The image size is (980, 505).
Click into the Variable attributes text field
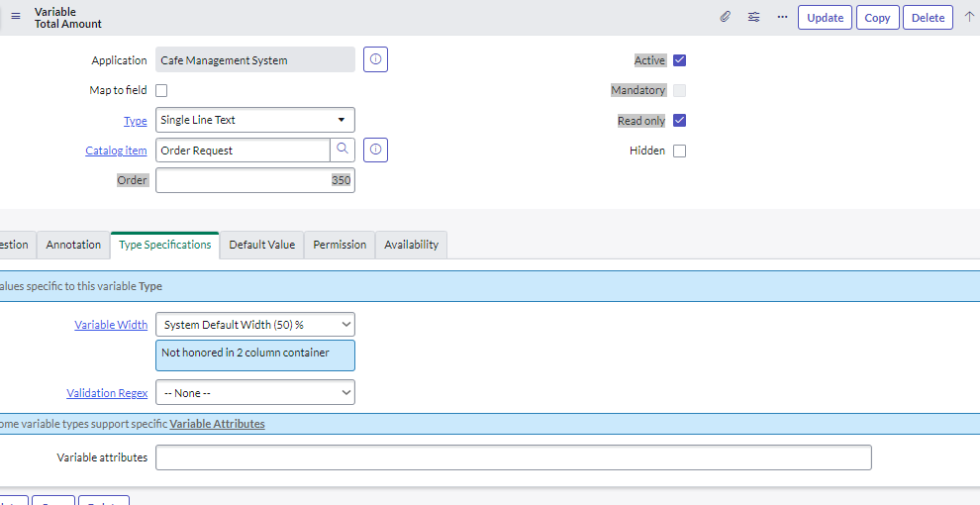click(x=513, y=457)
